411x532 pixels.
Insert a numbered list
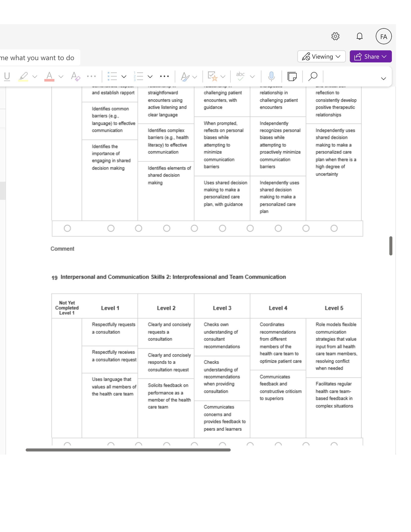(138, 76)
